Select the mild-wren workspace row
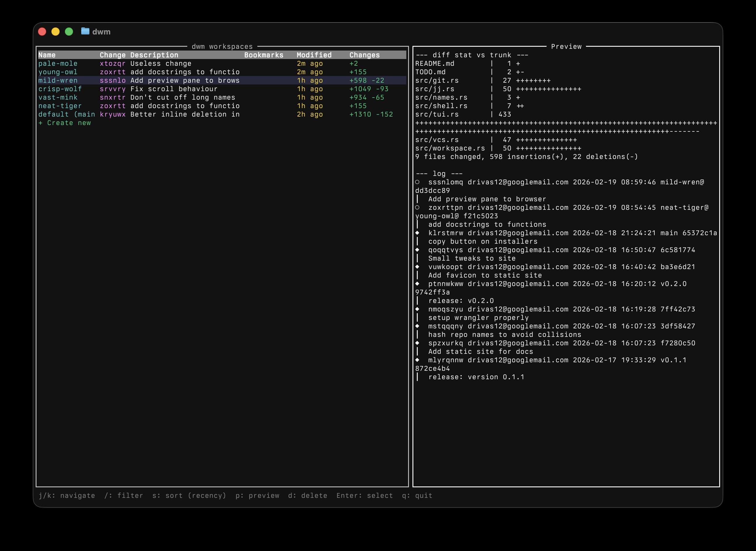The image size is (756, 551). pos(222,80)
